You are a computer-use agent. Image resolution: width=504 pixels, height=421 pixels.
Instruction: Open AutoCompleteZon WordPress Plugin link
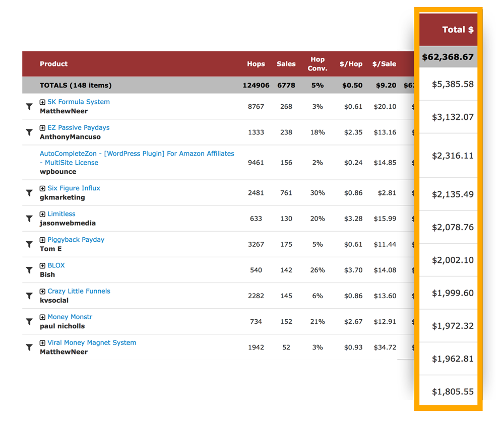pyautogui.click(x=137, y=158)
